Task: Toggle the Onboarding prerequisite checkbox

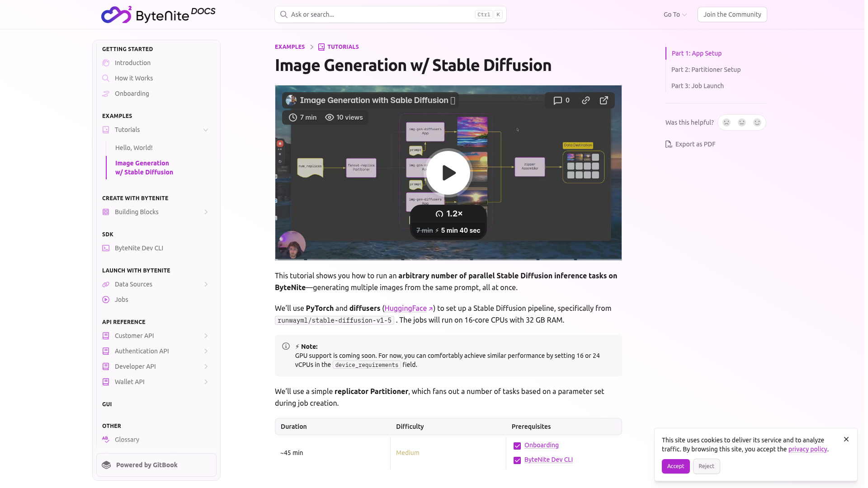Action: pos(517,446)
